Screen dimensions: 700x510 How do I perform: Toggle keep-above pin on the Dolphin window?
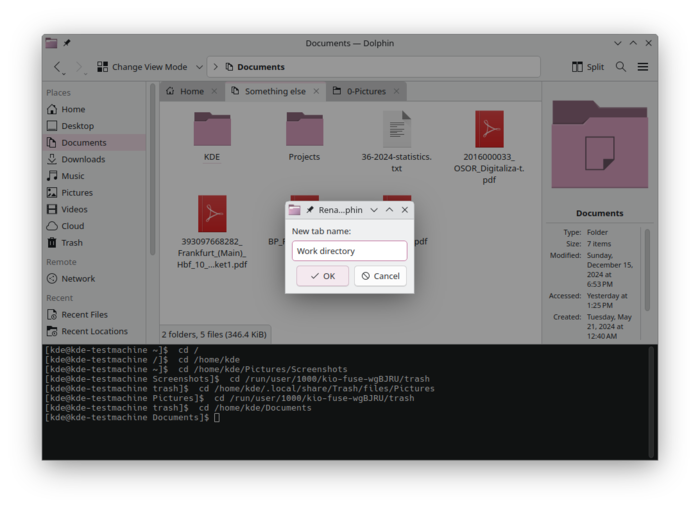67,43
